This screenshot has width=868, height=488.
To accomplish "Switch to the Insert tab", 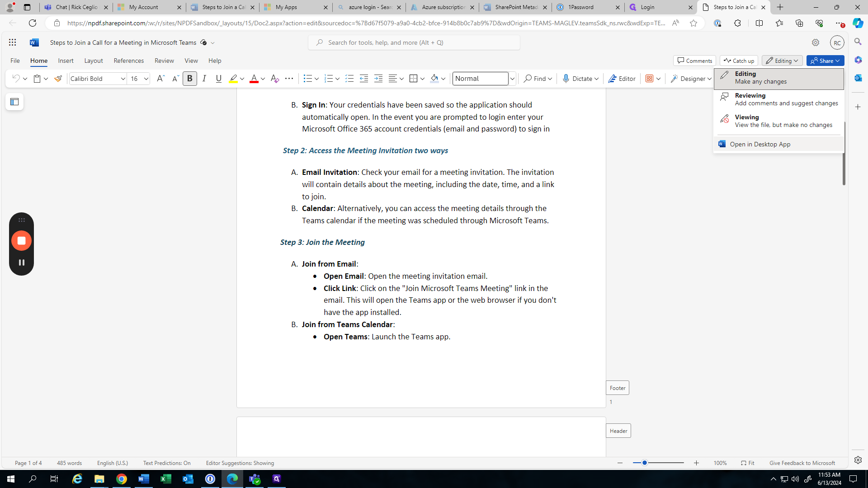I will coord(66,61).
